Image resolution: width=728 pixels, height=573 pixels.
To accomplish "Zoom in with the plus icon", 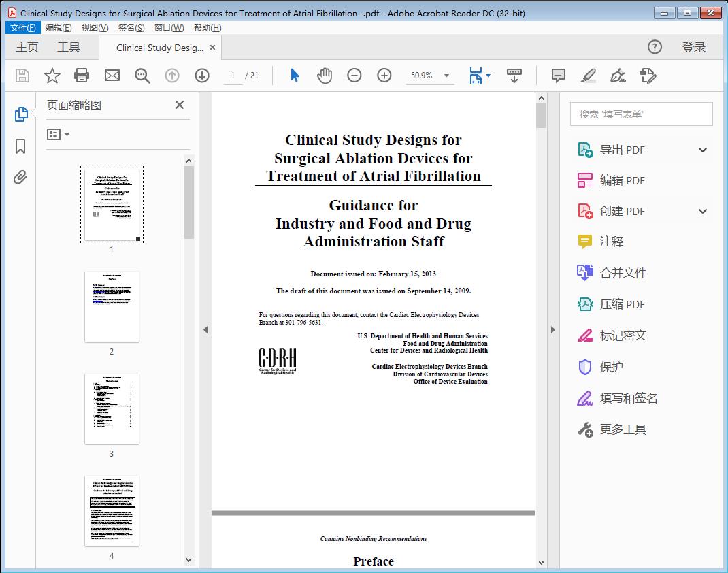I will [x=384, y=76].
